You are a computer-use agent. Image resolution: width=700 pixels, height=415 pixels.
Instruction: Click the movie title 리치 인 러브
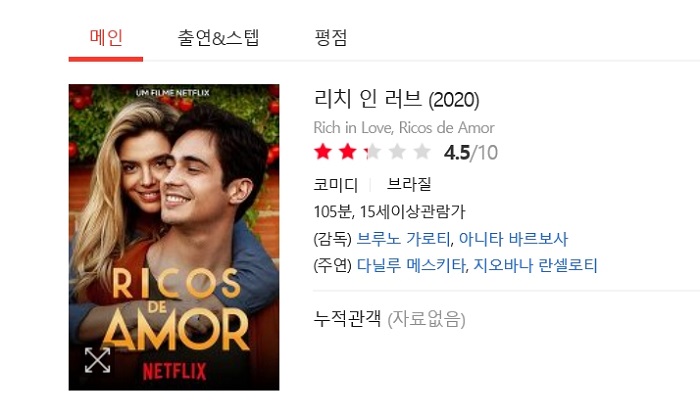click(x=368, y=99)
